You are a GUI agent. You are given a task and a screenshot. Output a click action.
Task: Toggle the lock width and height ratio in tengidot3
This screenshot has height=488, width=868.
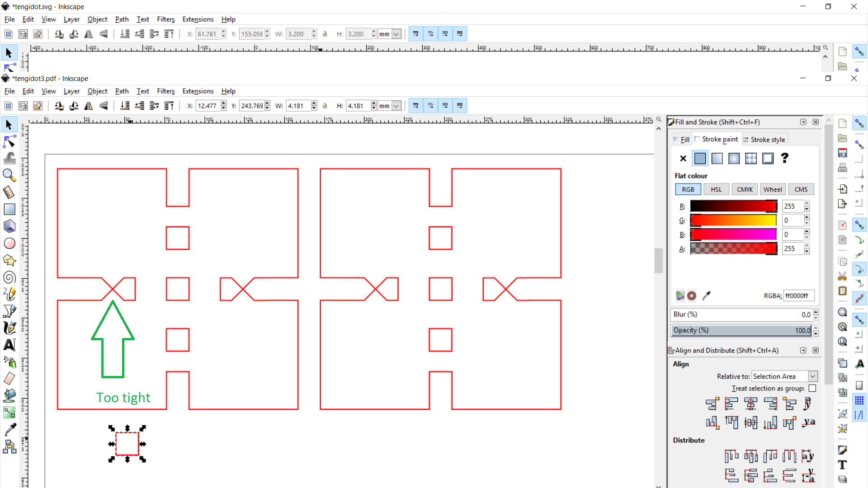(x=325, y=106)
